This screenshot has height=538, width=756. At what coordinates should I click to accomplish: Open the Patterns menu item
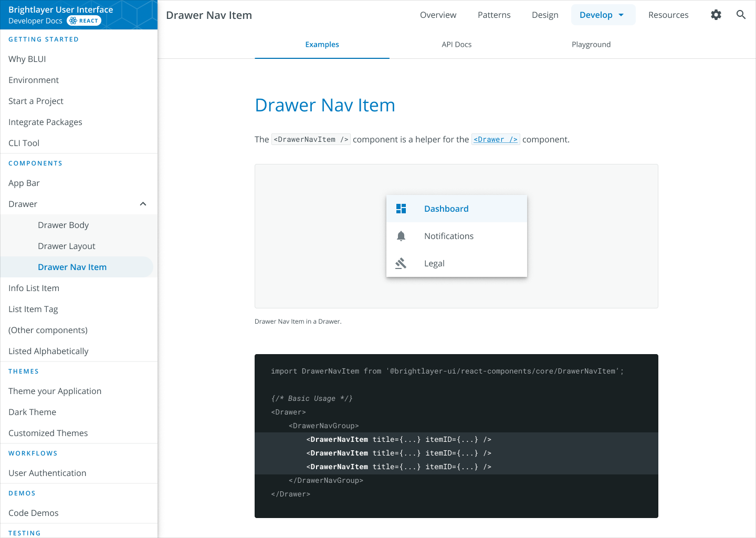point(494,15)
